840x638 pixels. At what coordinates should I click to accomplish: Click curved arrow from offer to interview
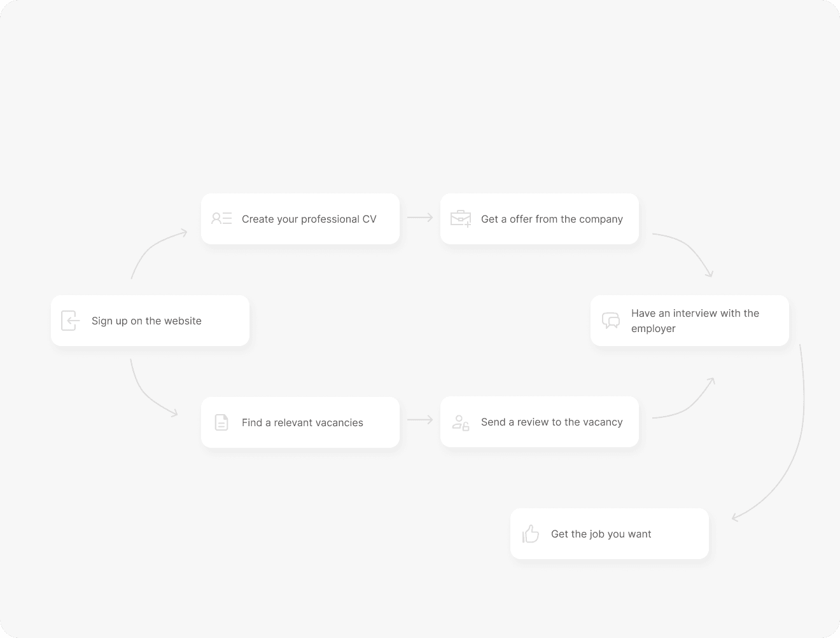tap(689, 247)
